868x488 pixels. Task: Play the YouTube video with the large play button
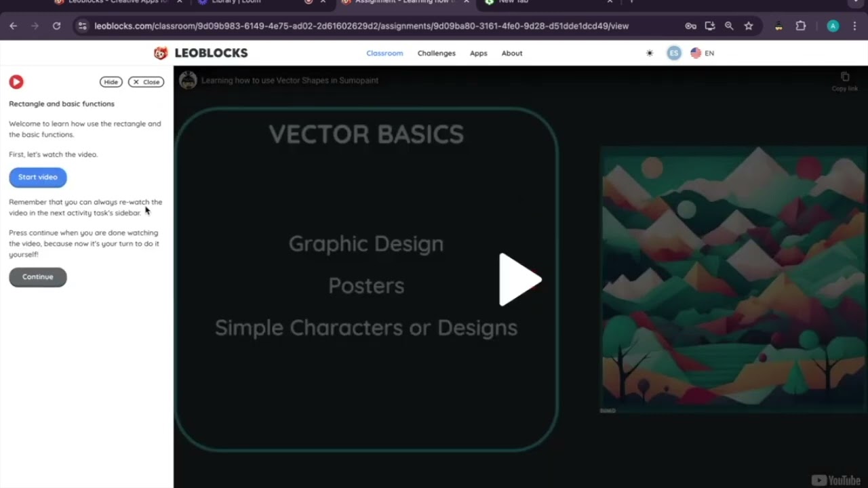point(519,279)
